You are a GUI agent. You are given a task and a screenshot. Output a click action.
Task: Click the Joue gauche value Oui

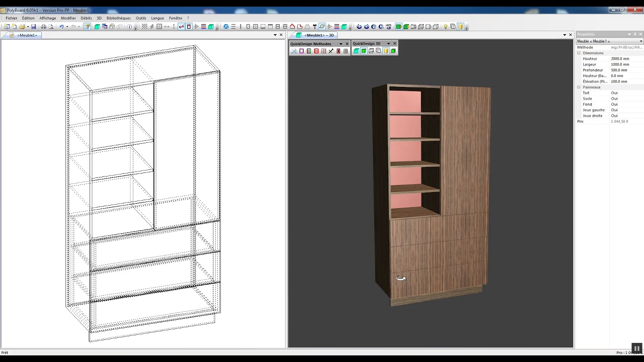pos(614,110)
